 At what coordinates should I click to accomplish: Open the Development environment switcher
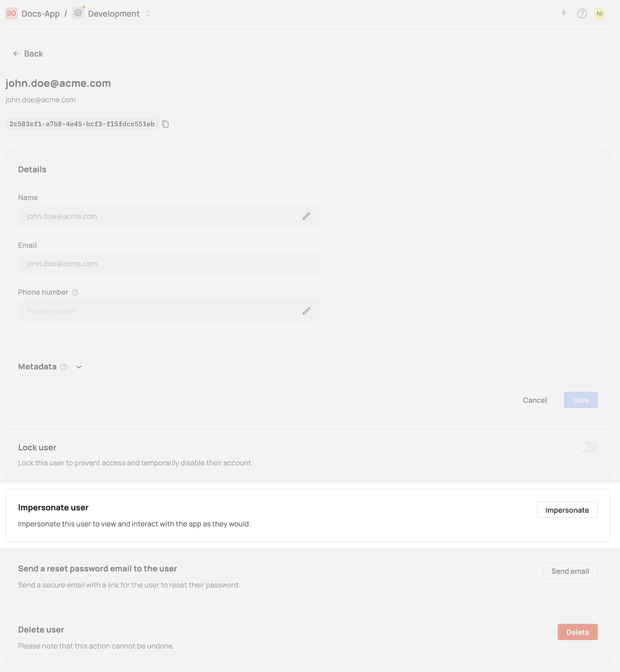click(x=113, y=14)
